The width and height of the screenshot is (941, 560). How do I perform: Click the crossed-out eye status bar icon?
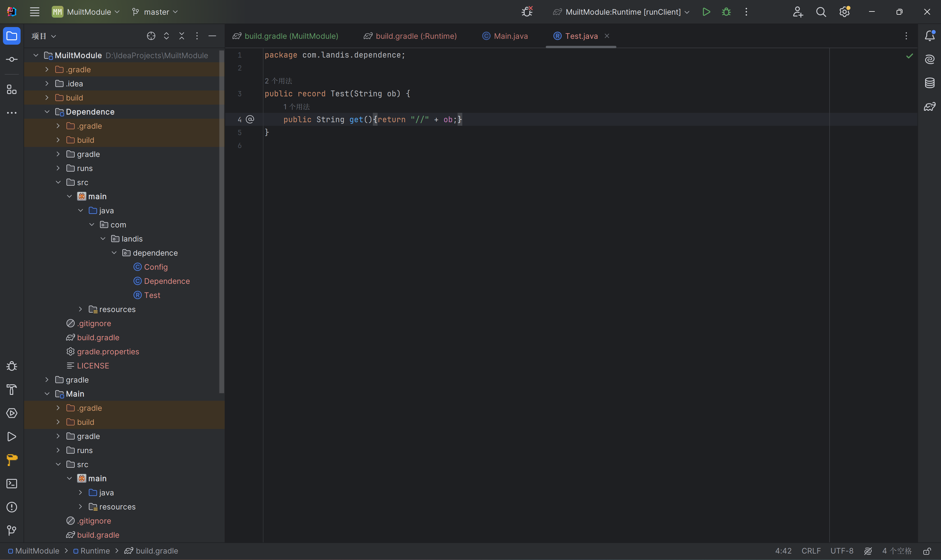coord(868,551)
